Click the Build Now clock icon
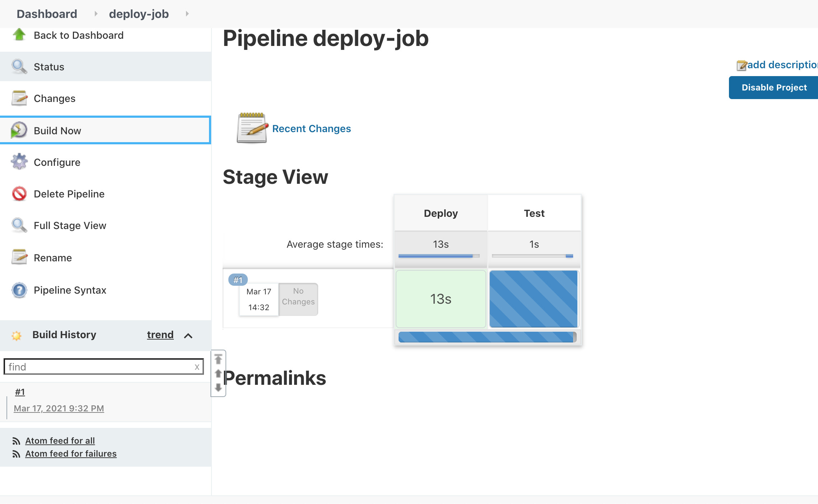This screenshot has width=818, height=504. pos(19,130)
